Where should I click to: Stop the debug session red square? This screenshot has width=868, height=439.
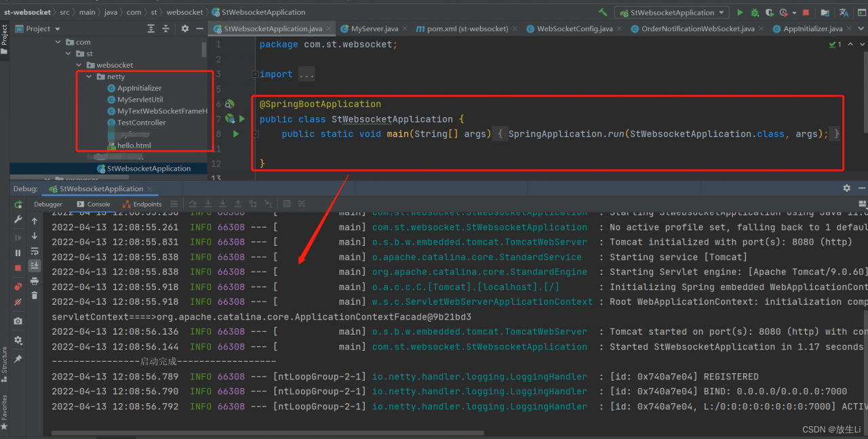[18, 268]
